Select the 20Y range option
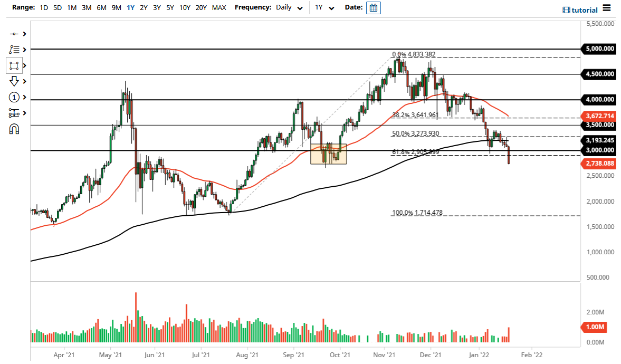 201,7
